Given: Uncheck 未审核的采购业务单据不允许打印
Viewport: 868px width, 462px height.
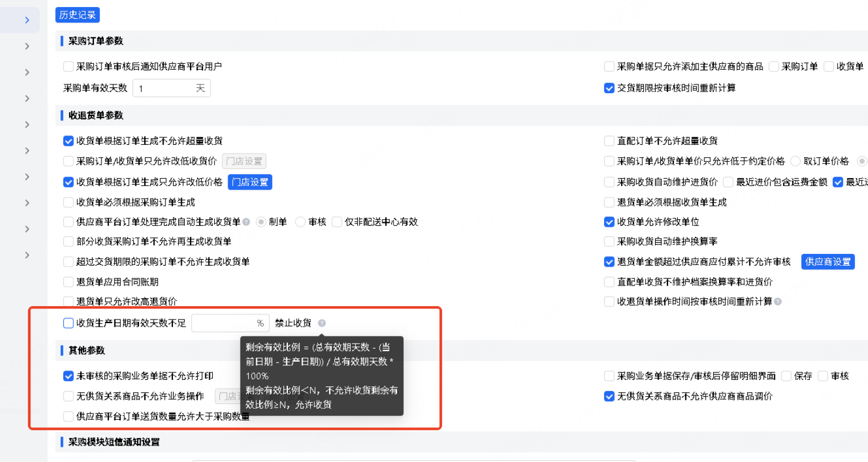Looking at the screenshot, I should 69,376.
